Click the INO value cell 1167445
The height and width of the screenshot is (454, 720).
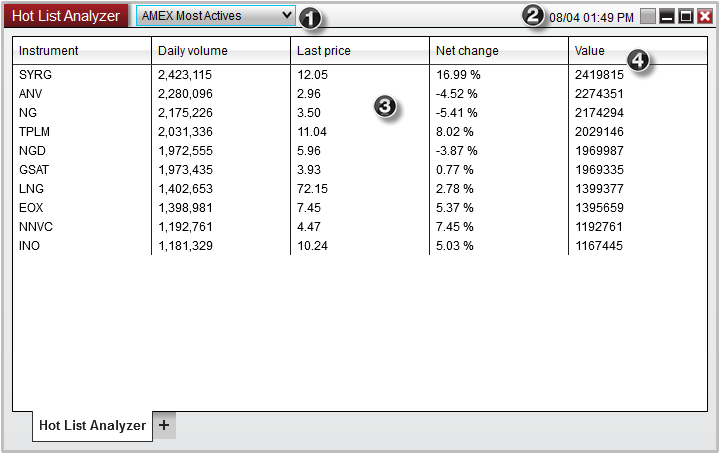(599, 246)
